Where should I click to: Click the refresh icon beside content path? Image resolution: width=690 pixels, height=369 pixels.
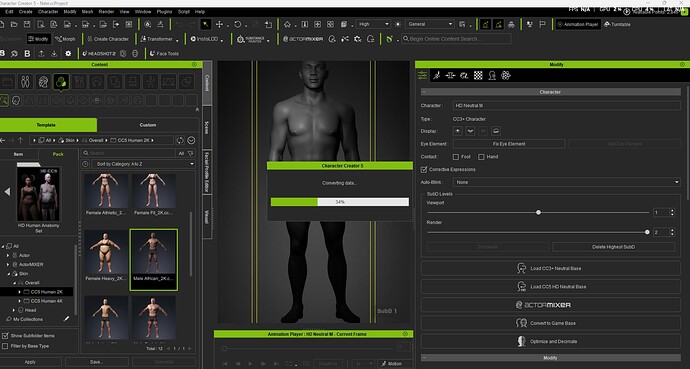click(x=180, y=140)
